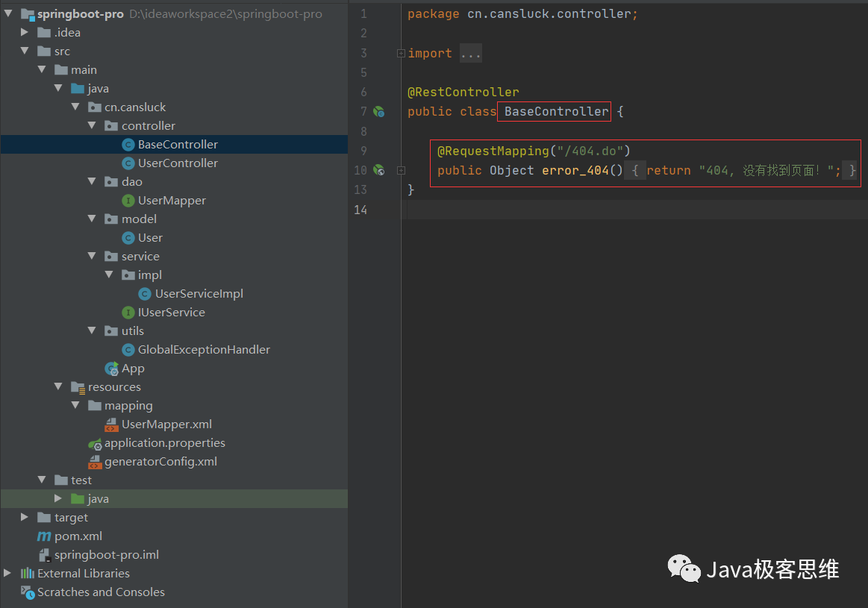Click the Scratches and Consoles icon
The height and width of the screenshot is (608, 868).
click(28, 592)
